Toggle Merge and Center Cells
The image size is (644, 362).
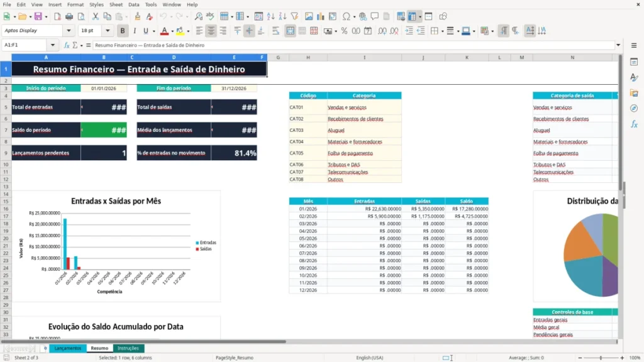coord(291,31)
